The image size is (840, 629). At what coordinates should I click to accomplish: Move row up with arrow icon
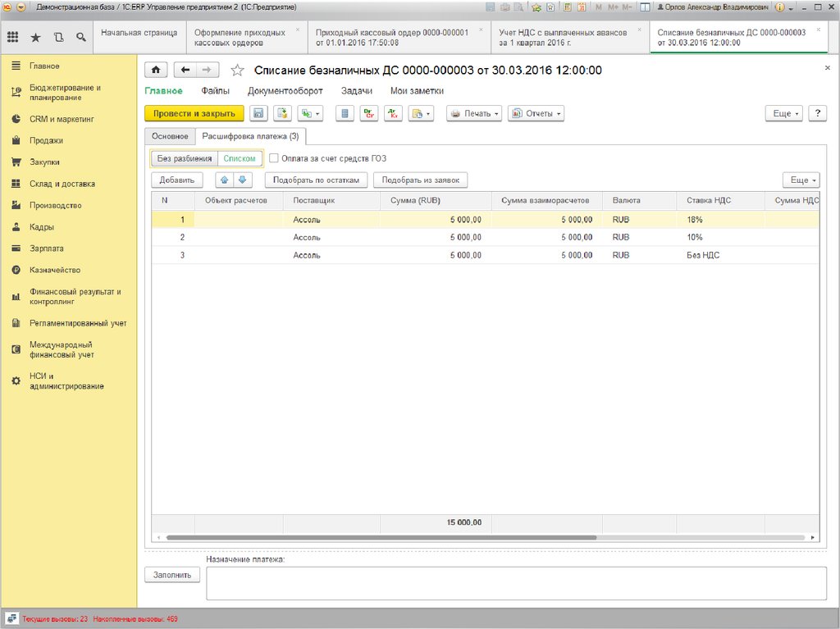coord(225,180)
